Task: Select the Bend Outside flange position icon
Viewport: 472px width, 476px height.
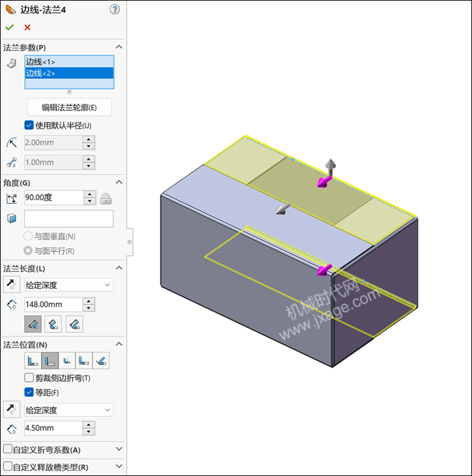Action: pyautogui.click(x=67, y=361)
